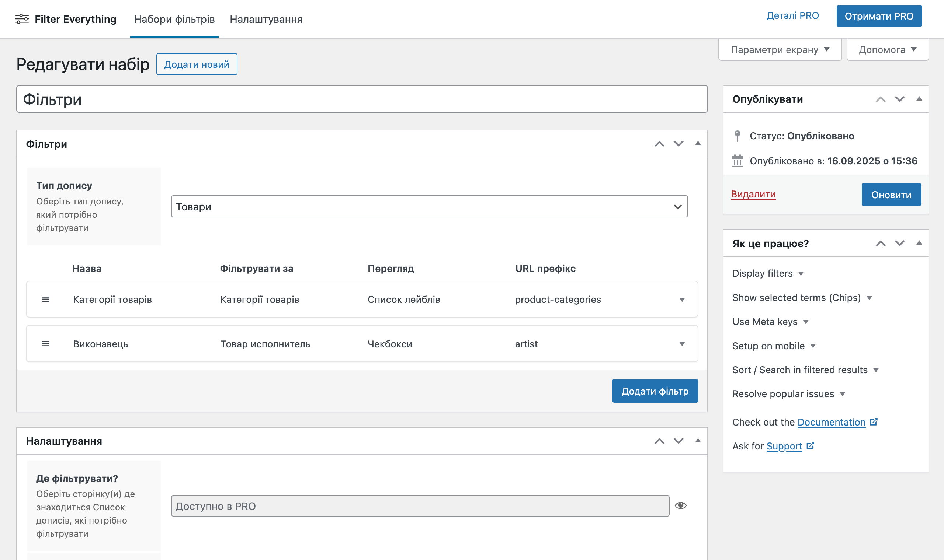The height and width of the screenshot is (560, 944).
Task: Expand the Use Meta keys help item
Action: pos(770,322)
